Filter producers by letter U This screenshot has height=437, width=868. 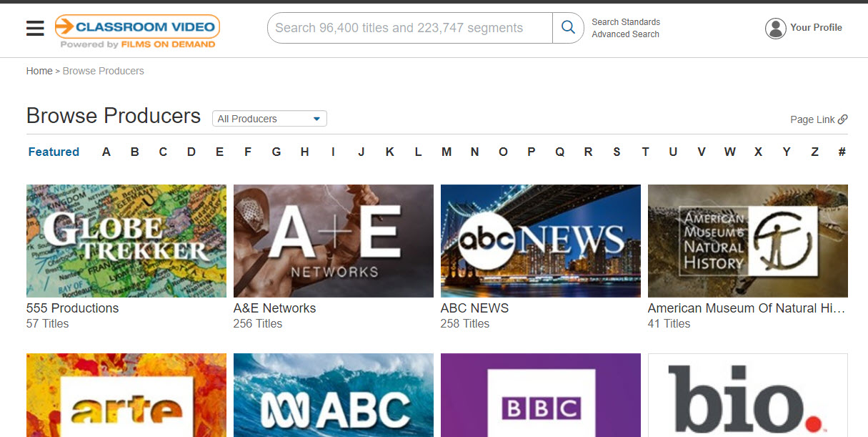673,152
